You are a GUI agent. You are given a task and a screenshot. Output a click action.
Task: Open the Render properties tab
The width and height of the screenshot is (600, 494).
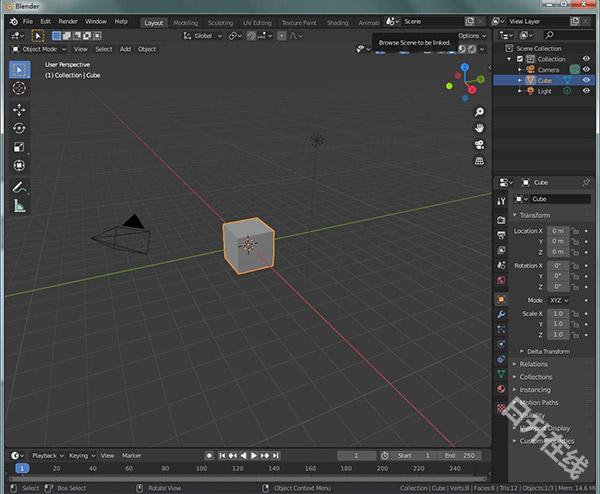click(501, 220)
